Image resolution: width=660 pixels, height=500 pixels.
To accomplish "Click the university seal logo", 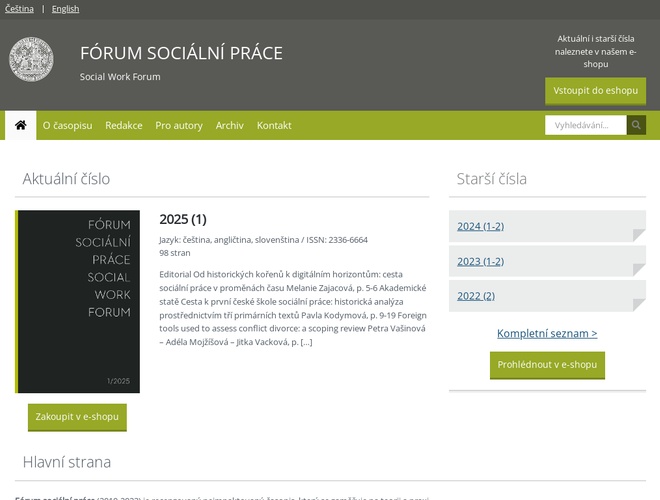I will [x=31, y=59].
